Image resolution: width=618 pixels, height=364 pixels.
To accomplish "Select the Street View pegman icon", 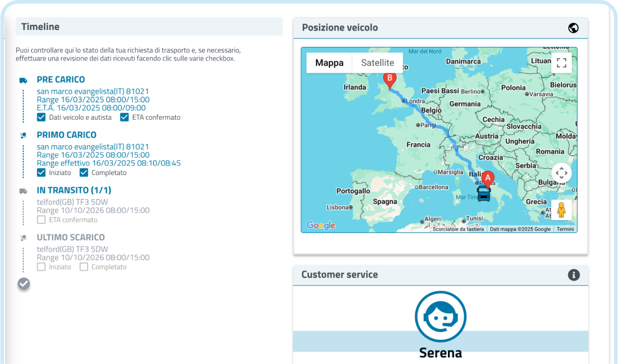I will (561, 210).
